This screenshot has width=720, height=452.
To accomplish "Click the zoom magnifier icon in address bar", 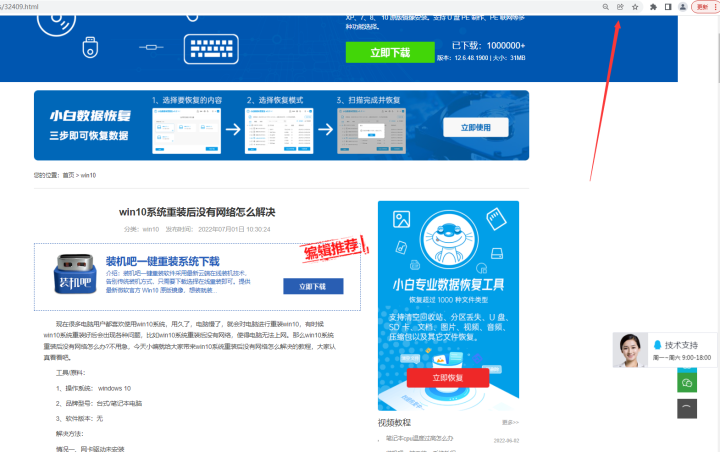I will pyautogui.click(x=606, y=7).
